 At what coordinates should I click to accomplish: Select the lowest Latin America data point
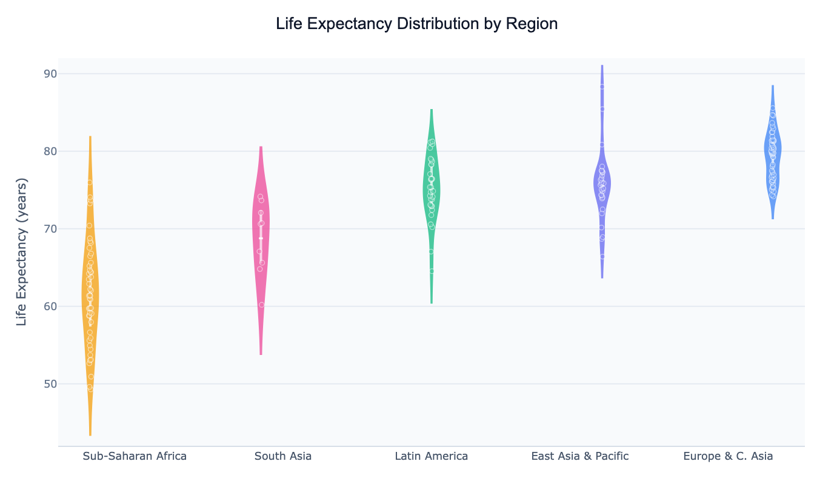click(x=432, y=271)
